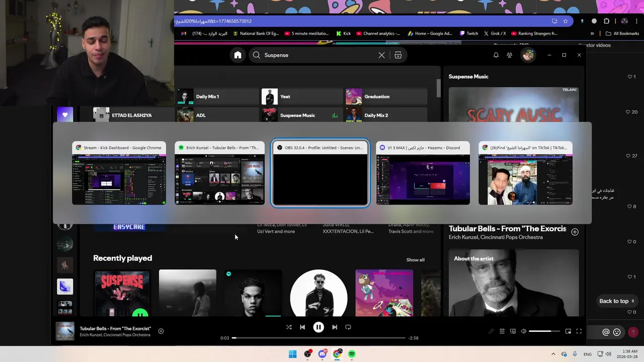Pause Tubular Bells playback
Viewport: 644px width, 362px height.
click(x=318, y=327)
